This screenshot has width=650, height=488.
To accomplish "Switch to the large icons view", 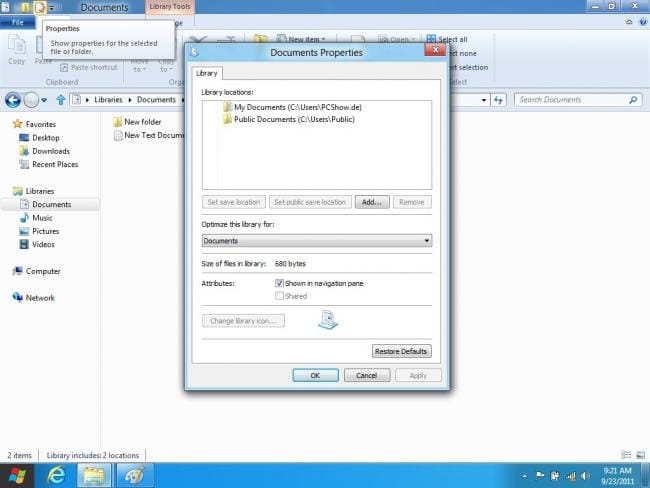I will 640,455.
